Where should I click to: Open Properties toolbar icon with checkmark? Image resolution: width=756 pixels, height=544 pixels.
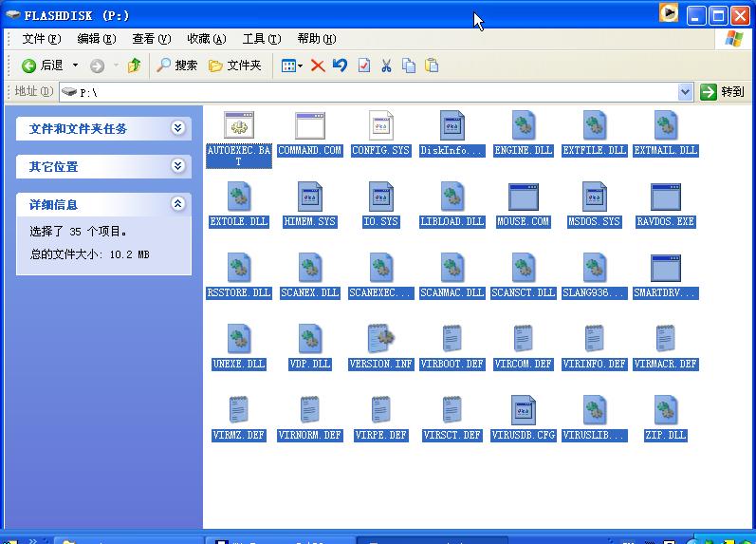click(x=364, y=66)
